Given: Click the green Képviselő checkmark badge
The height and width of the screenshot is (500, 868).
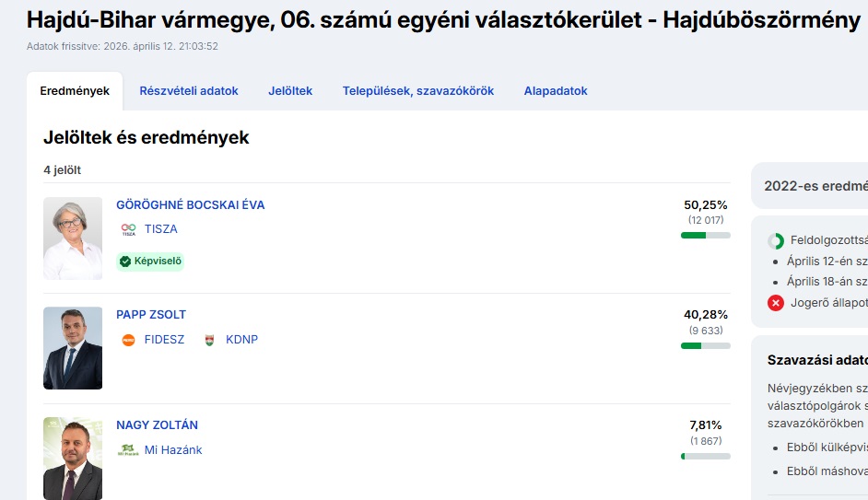Looking at the screenshot, I should tap(150, 262).
